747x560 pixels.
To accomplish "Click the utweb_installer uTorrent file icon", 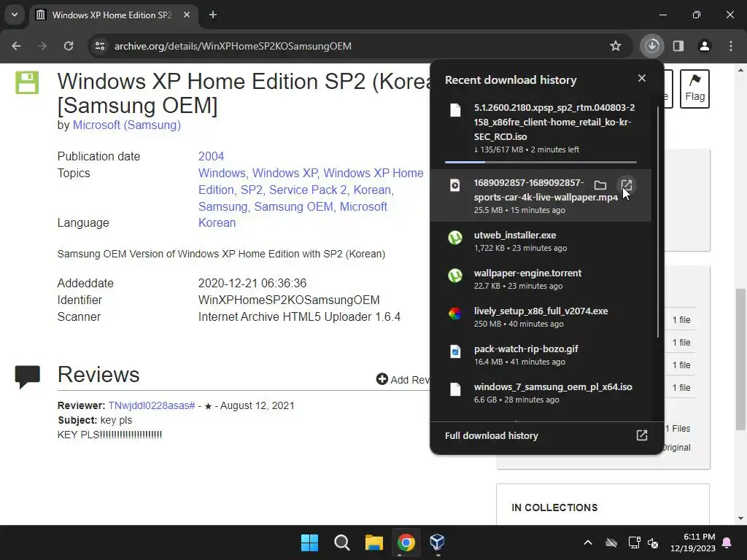I will click(455, 237).
